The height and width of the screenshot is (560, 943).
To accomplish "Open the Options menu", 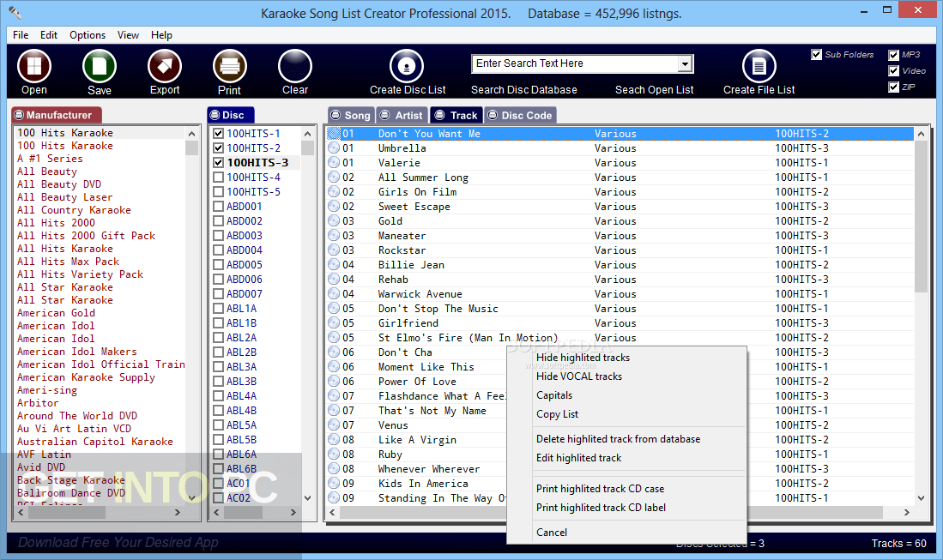I will click(x=87, y=35).
